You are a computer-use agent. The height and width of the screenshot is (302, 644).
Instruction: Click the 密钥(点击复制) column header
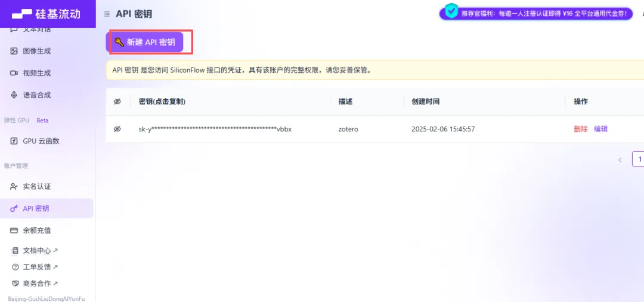point(162,101)
